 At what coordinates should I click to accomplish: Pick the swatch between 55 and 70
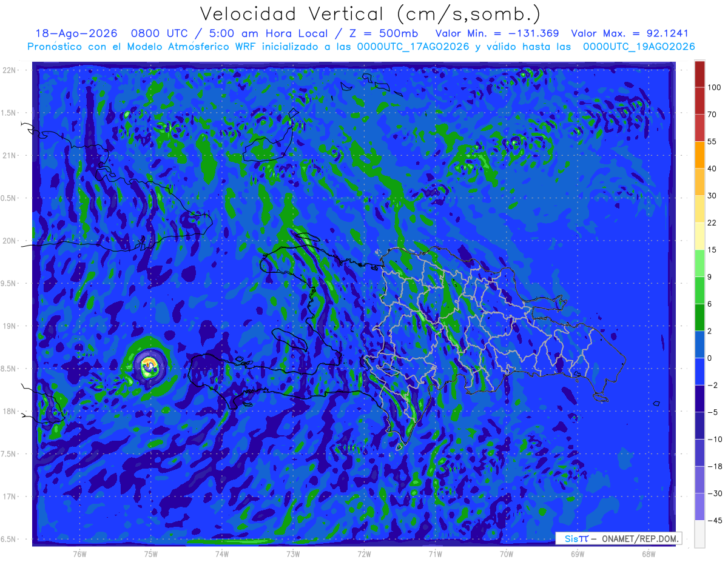coord(699,127)
